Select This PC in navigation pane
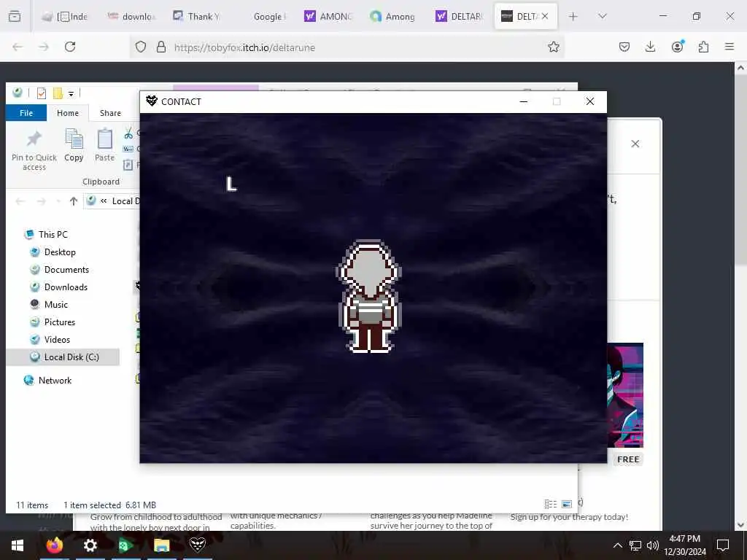This screenshot has width=747, height=560. coord(53,234)
